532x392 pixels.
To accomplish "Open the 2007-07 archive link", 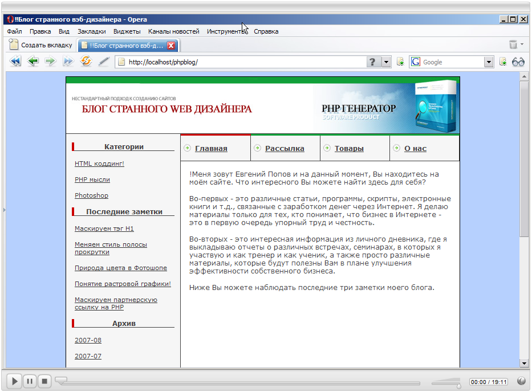I will (x=88, y=356).
